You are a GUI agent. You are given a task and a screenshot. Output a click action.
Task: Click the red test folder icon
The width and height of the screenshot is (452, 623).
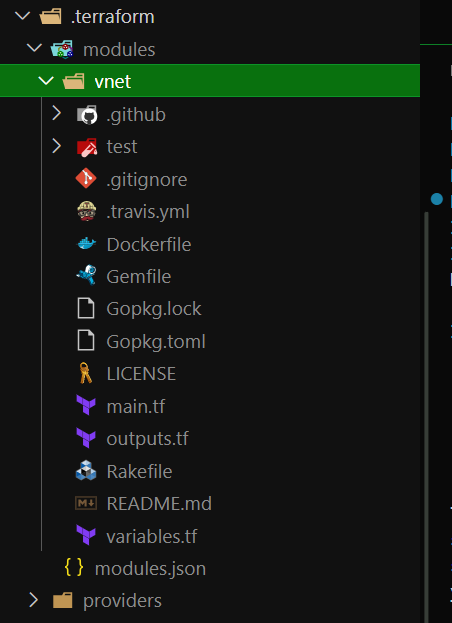87,147
